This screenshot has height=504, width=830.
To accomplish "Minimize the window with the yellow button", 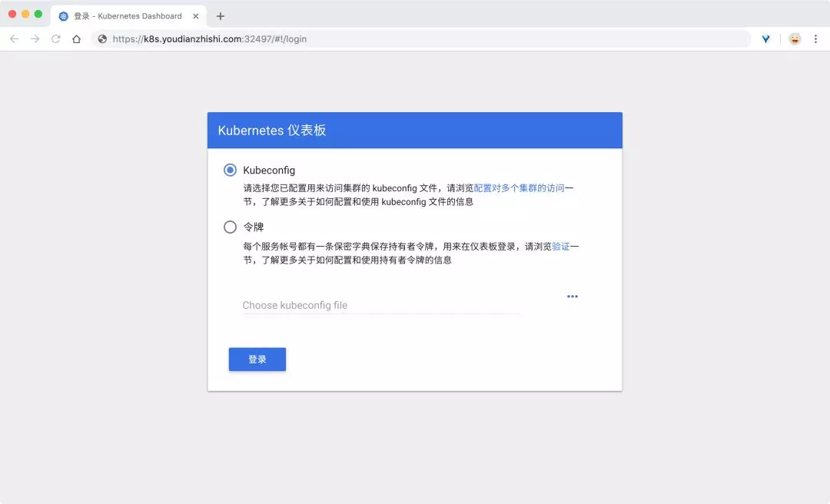I will coord(25,15).
